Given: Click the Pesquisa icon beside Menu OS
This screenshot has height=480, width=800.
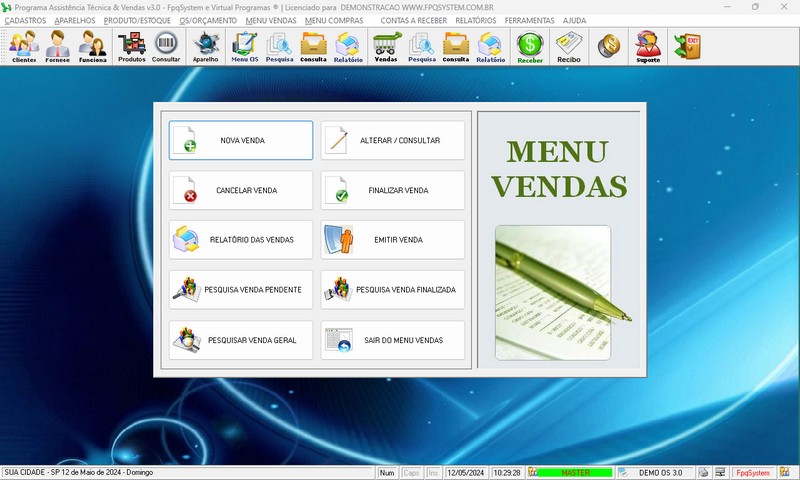Looking at the screenshot, I should pos(279,46).
